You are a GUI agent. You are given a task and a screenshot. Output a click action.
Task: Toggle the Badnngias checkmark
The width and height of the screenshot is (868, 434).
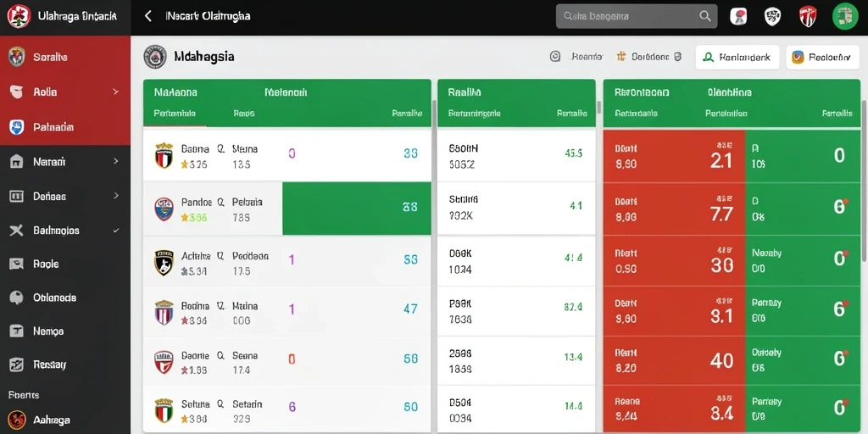(115, 231)
